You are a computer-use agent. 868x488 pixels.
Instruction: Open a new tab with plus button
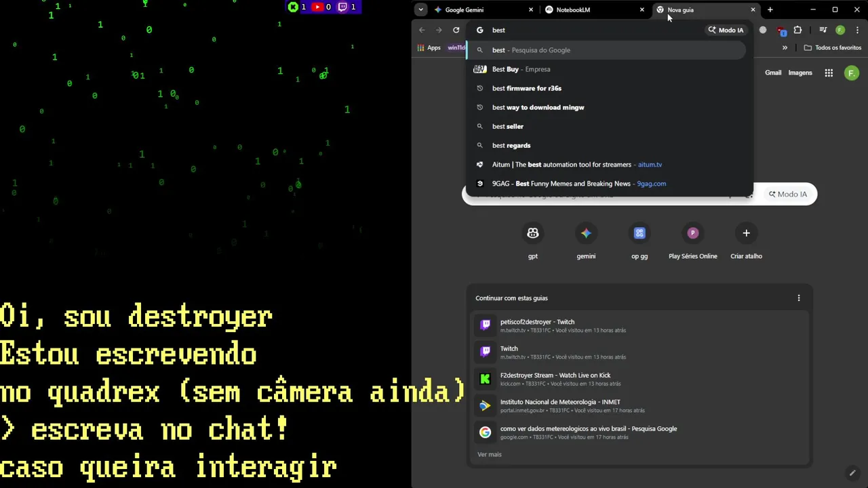click(770, 9)
